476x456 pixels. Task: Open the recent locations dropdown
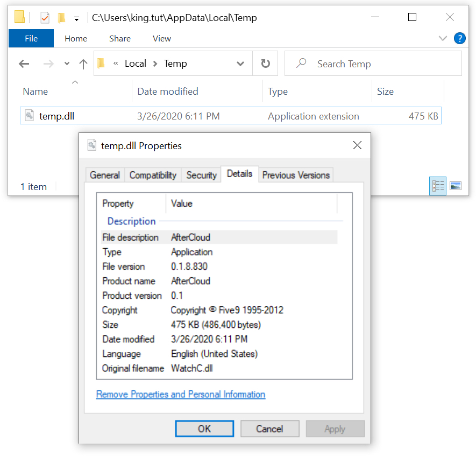tap(67, 64)
